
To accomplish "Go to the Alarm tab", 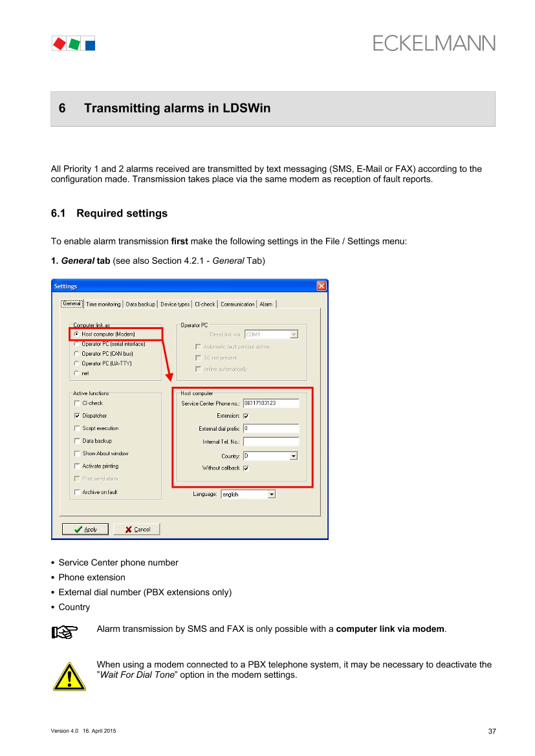I will click(266, 304).
